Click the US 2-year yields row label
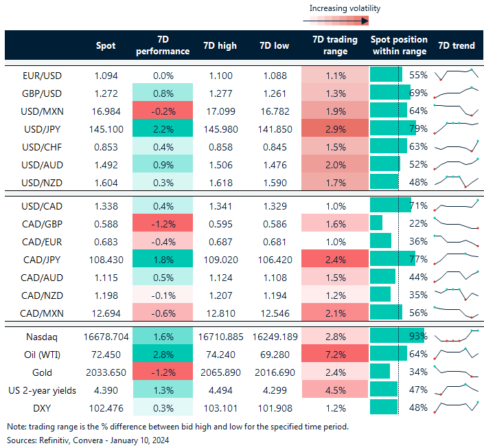This screenshot has width=484, height=448. pos(47,390)
